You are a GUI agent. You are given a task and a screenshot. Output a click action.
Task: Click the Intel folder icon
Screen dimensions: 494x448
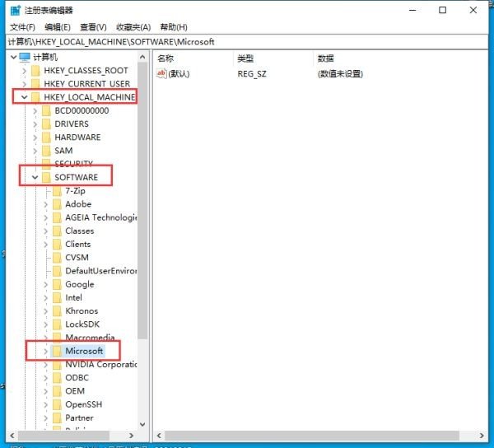(x=58, y=297)
